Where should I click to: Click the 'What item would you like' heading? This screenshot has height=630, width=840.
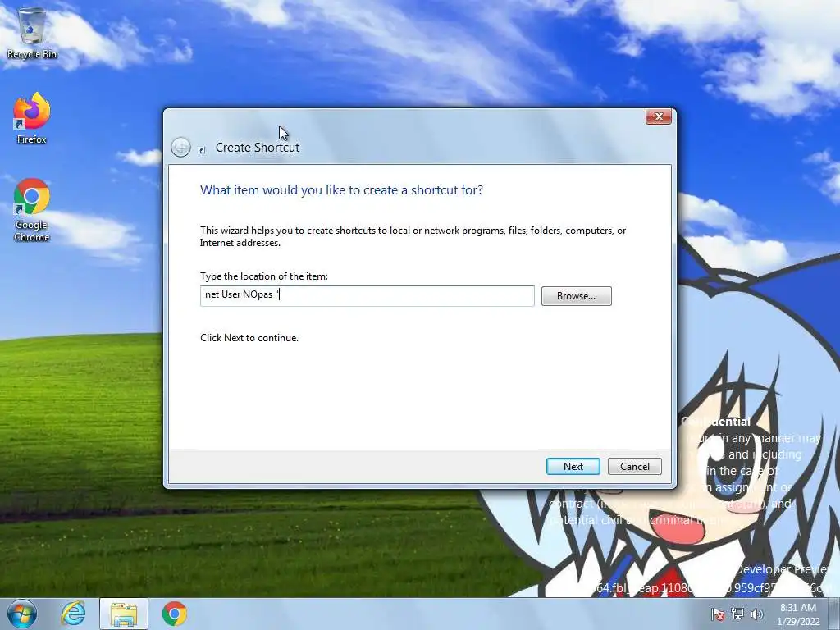pyautogui.click(x=342, y=190)
